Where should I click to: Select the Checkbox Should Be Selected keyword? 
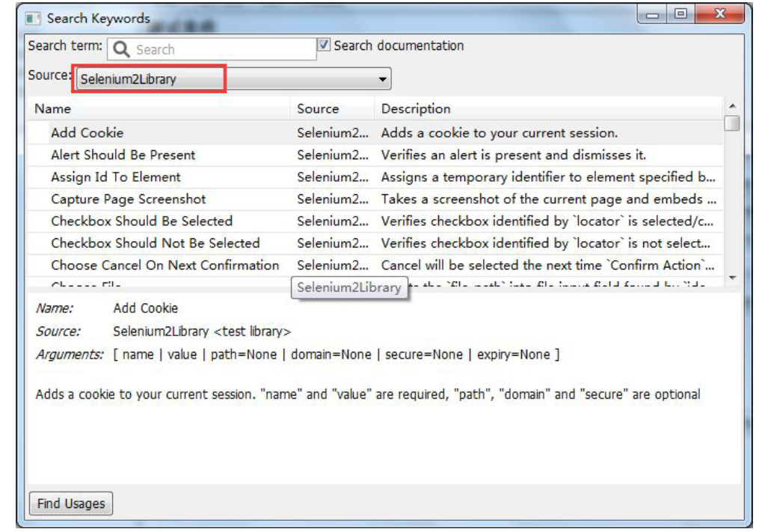click(x=141, y=221)
